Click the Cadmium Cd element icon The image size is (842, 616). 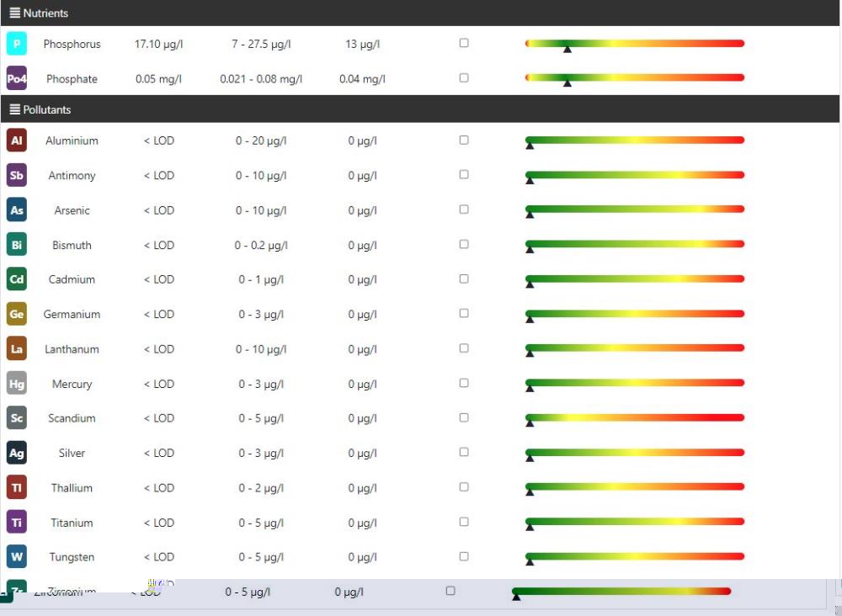click(x=17, y=279)
